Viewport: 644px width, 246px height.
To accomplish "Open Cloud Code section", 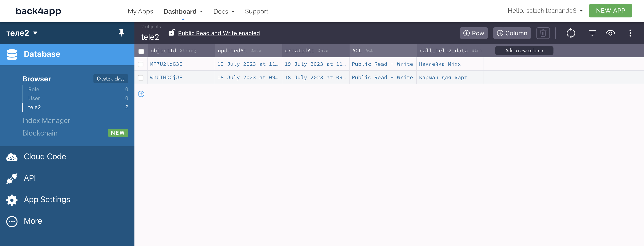I will (x=45, y=157).
